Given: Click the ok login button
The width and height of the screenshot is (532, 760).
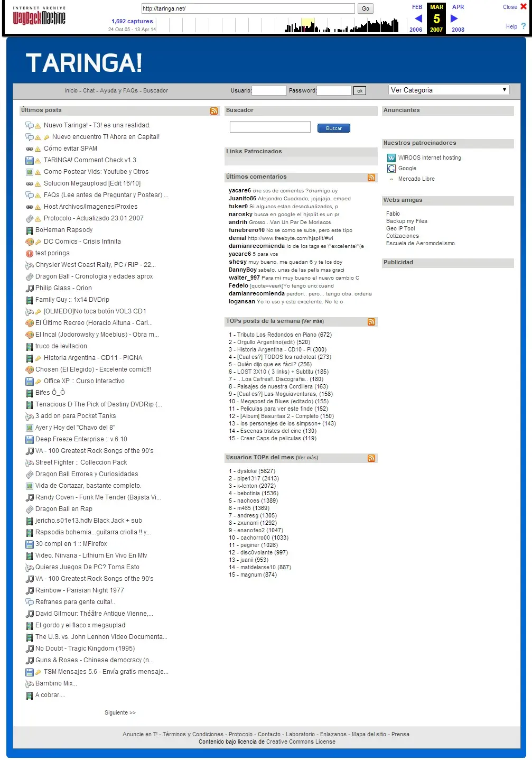Looking at the screenshot, I should pos(359,91).
